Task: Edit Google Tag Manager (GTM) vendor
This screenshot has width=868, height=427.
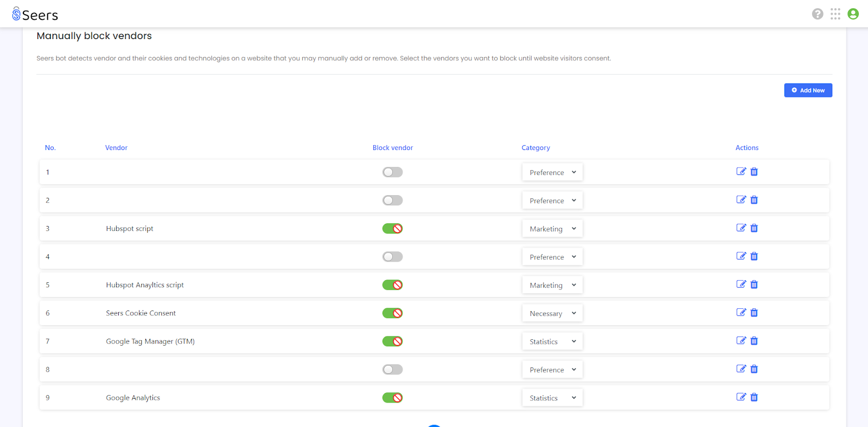Action: (x=741, y=341)
